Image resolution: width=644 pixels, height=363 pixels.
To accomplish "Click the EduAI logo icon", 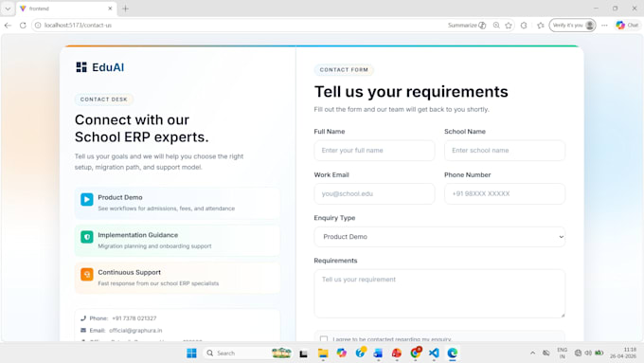I will tap(81, 67).
